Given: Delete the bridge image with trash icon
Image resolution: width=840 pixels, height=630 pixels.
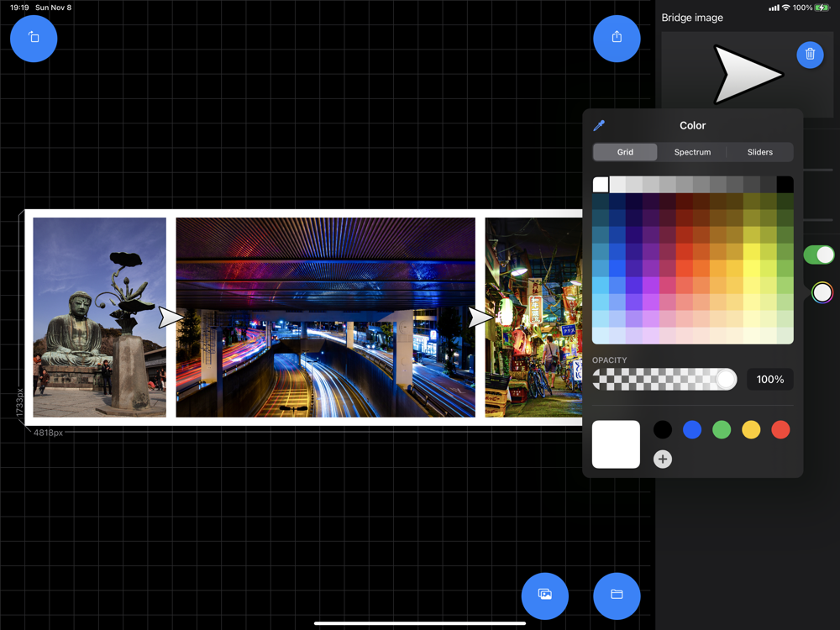Looking at the screenshot, I should 810,55.
